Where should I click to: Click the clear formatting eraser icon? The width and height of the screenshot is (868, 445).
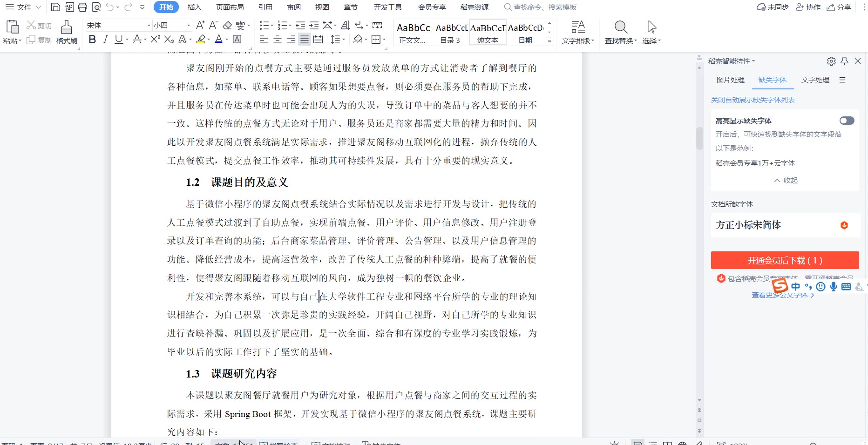pyautogui.click(x=227, y=25)
